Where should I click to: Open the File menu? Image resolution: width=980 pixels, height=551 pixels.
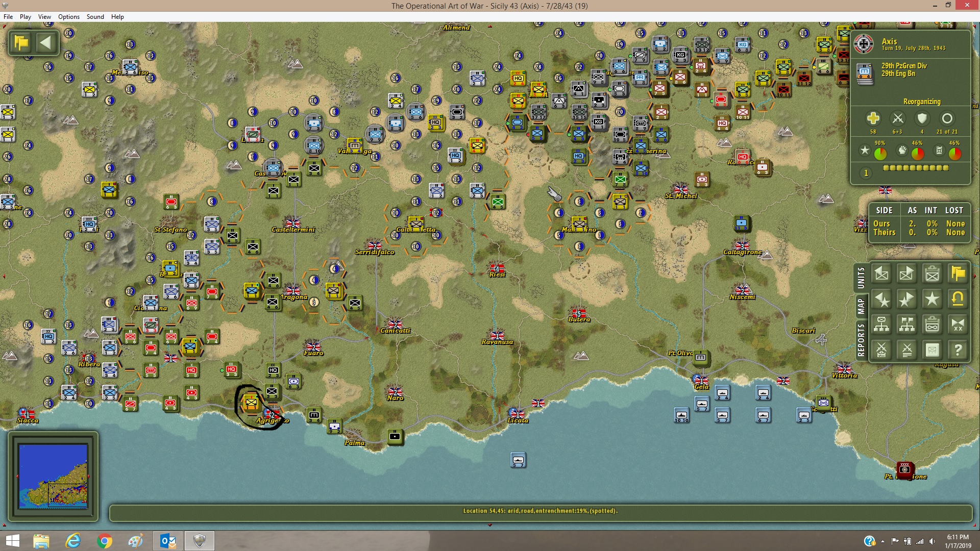pos(8,17)
